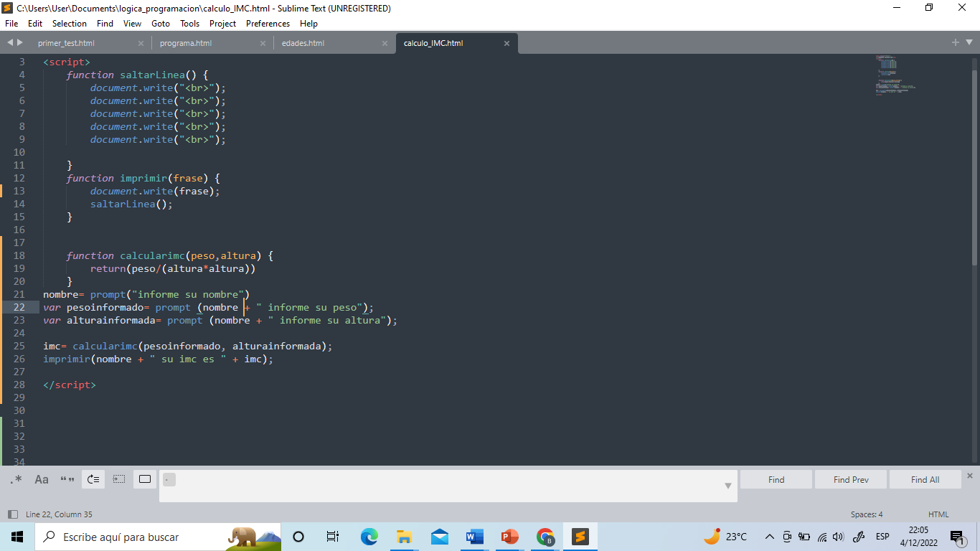Close the programa.html tab
The width and height of the screenshot is (980, 551).
(263, 43)
